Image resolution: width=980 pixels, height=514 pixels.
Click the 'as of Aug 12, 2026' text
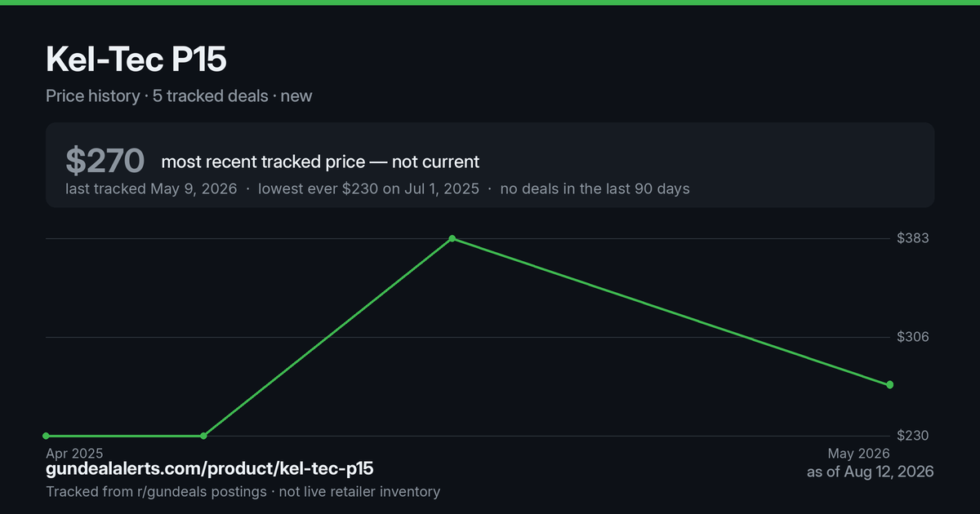pos(870,472)
